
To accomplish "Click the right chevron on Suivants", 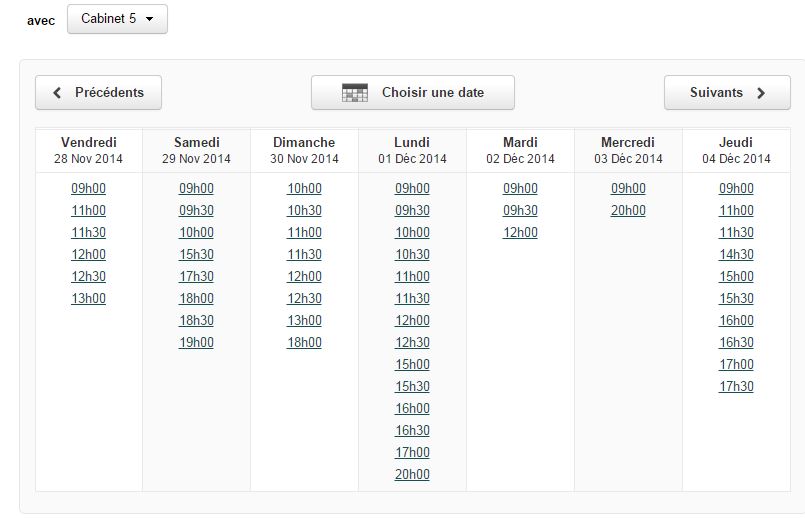I will (761, 93).
